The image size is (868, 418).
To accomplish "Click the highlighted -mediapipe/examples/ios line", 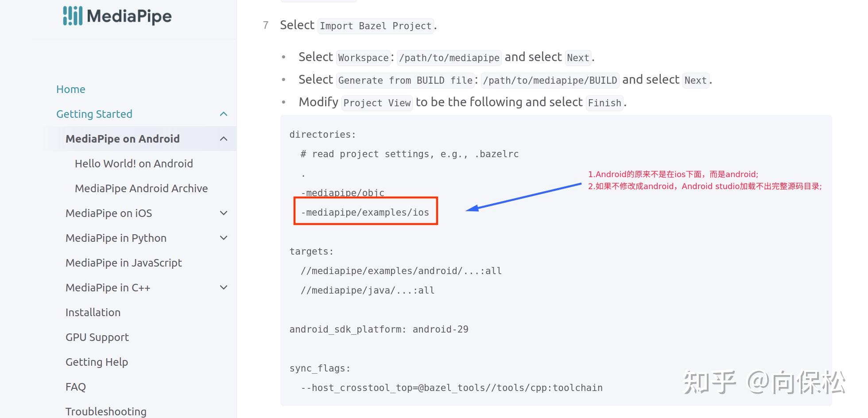I will 365,213.
